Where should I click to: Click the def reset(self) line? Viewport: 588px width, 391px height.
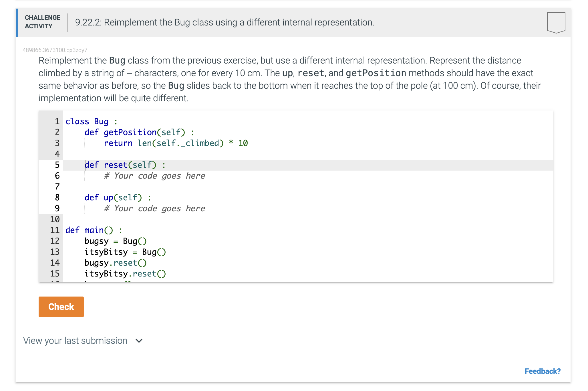tap(125, 165)
